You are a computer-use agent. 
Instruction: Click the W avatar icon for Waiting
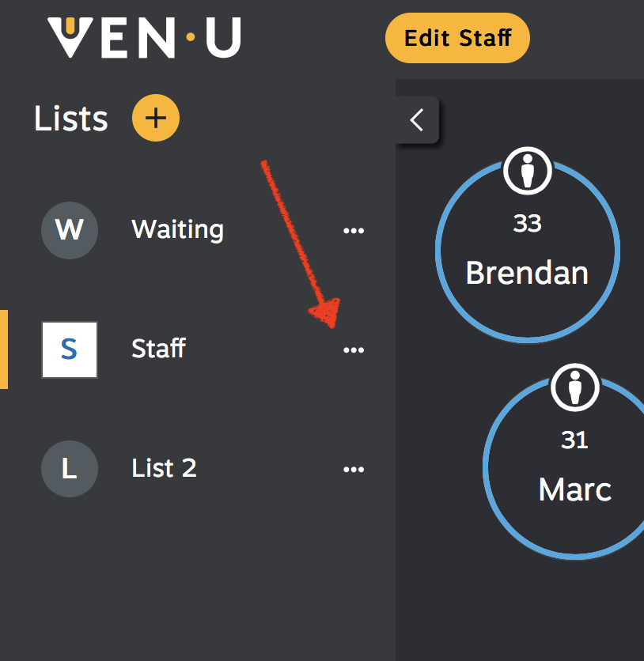(70, 230)
